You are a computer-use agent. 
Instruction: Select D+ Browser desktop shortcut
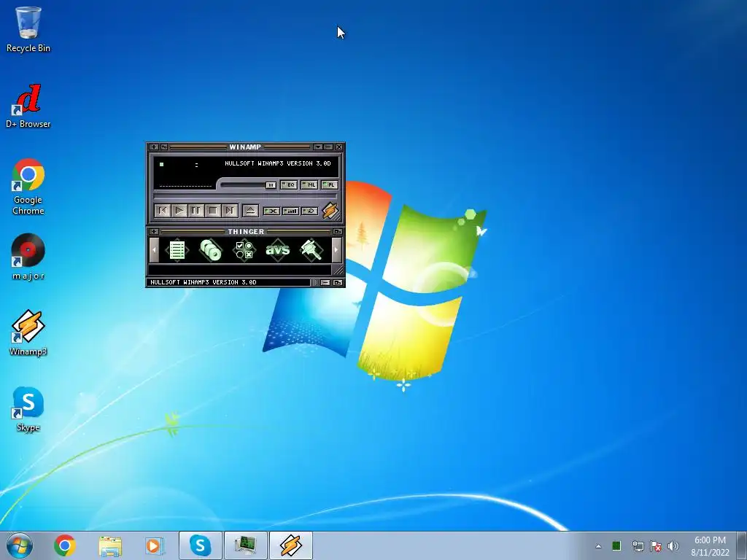coord(28,106)
